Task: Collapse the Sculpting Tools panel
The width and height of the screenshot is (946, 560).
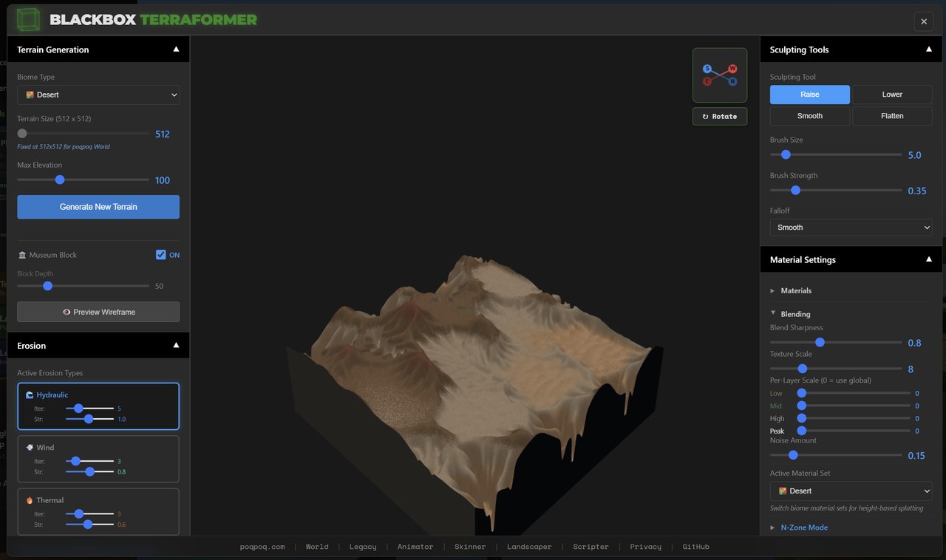Action: (x=929, y=49)
